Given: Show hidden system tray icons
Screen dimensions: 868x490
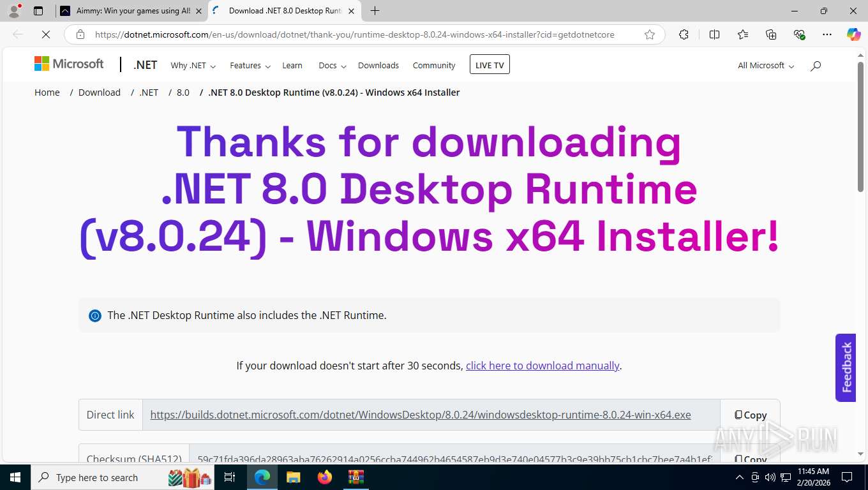Looking at the screenshot, I should click(740, 477).
